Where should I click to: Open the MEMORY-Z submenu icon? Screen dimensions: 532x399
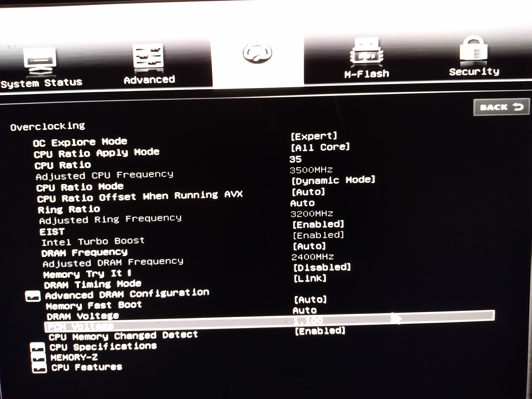[38, 358]
